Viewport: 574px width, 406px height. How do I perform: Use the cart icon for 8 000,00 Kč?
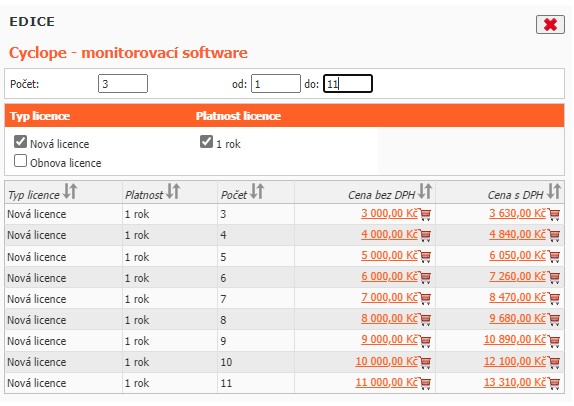click(425, 319)
